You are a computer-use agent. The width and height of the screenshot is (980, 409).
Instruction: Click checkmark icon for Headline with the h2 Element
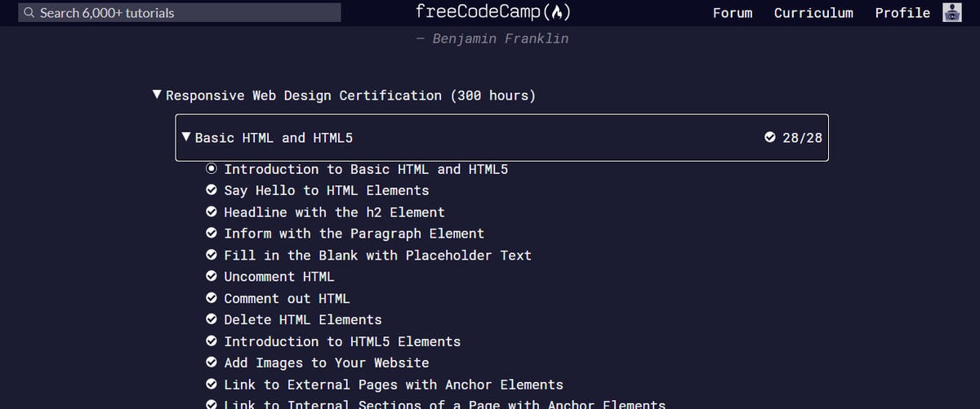(212, 212)
